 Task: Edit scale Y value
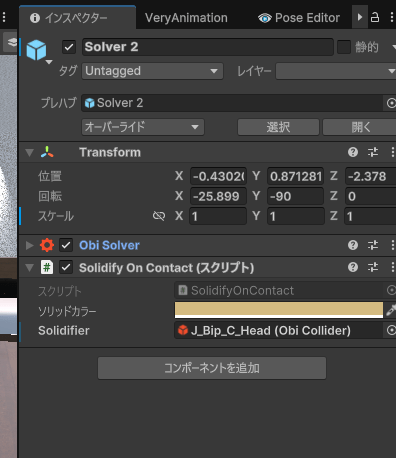click(295, 216)
